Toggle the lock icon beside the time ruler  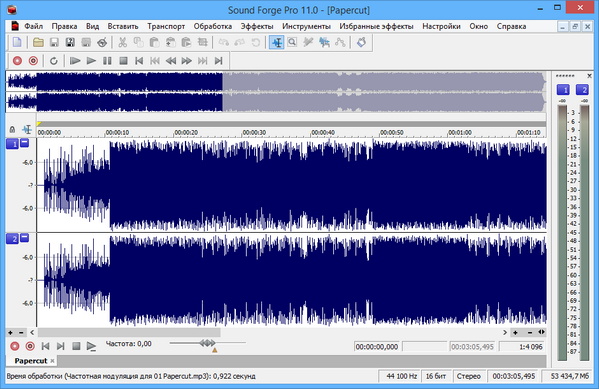(12, 130)
